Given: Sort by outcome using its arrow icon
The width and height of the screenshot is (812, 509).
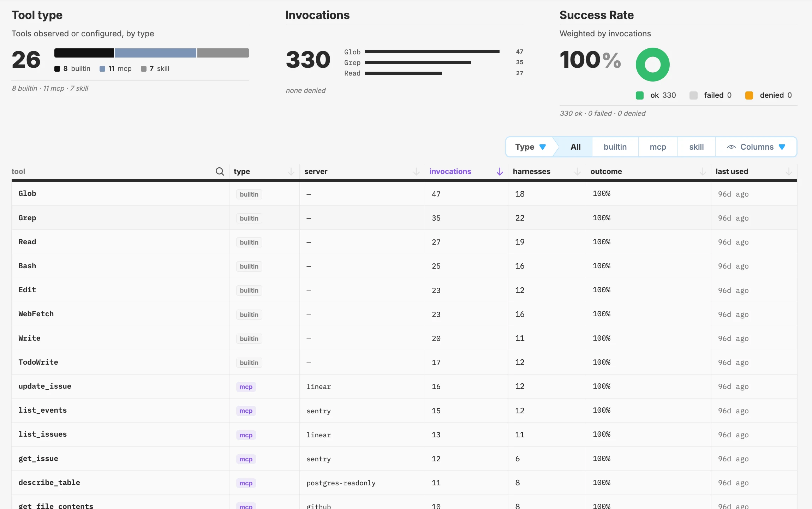Looking at the screenshot, I should 703,172.
